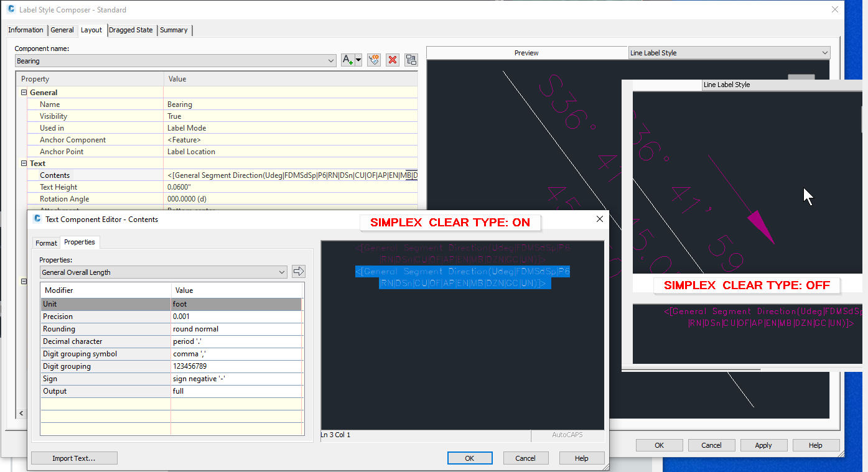Delete the component with red X icon
The width and height of the screenshot is (868, 472).
coord(393,60)
